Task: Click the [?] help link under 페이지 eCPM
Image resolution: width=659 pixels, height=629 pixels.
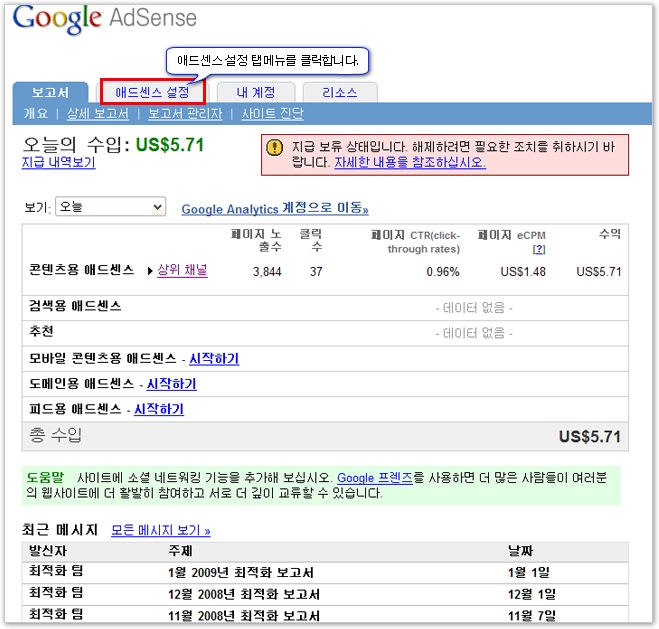Action: point(539,250)
